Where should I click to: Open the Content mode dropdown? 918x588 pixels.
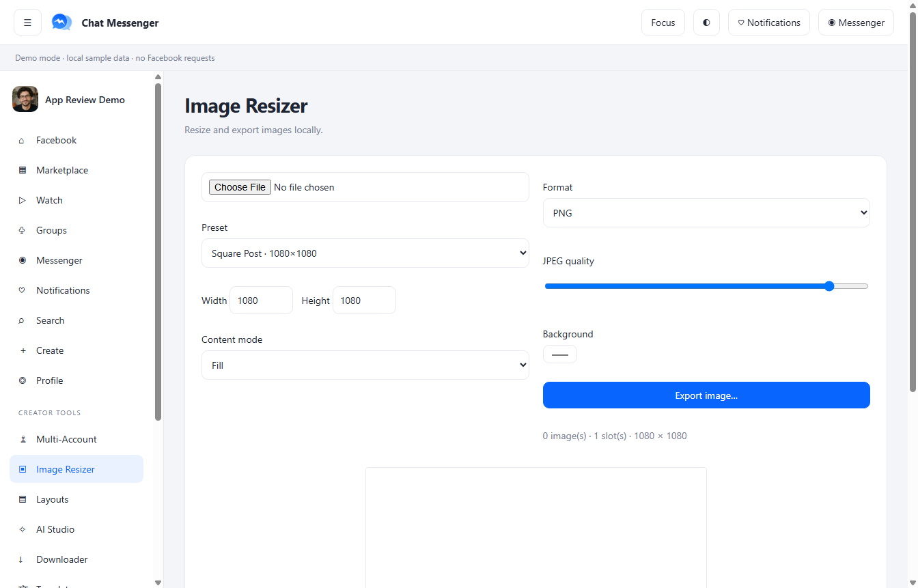[x=365, y=365]
